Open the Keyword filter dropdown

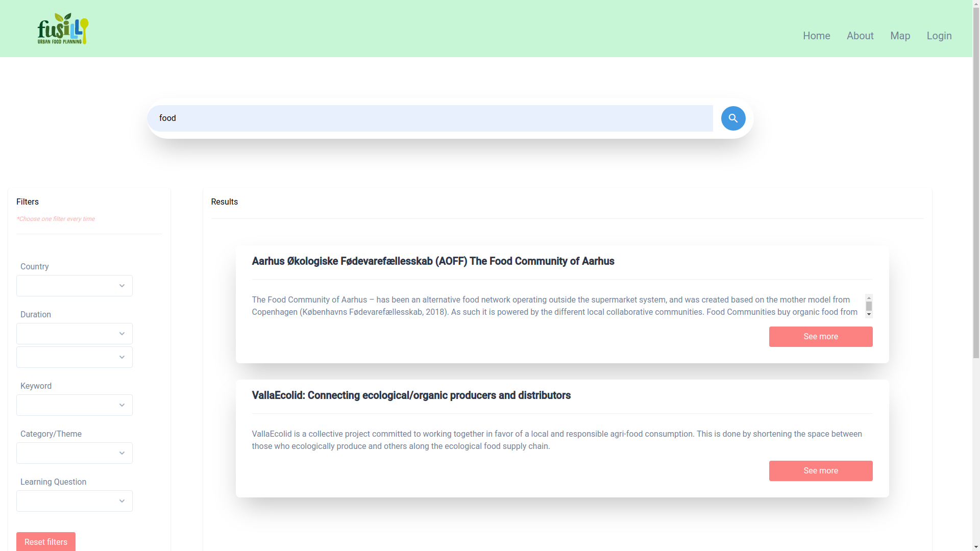[74, 405]
